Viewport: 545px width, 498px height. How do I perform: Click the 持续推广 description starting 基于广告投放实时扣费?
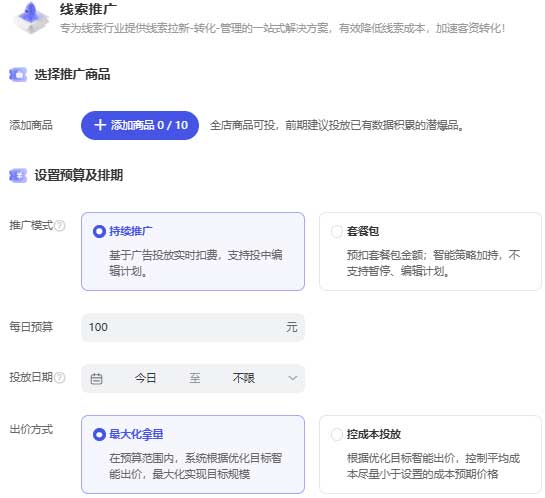pos(196,263)
